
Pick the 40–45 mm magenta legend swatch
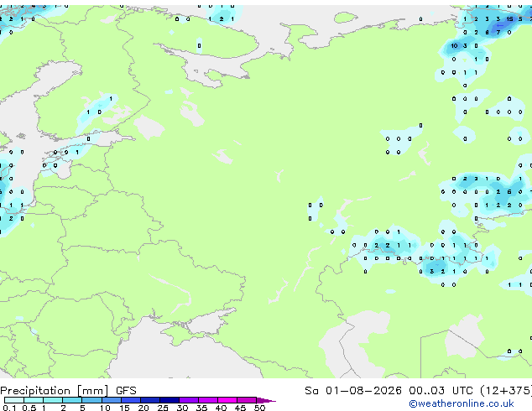(227, 400)
